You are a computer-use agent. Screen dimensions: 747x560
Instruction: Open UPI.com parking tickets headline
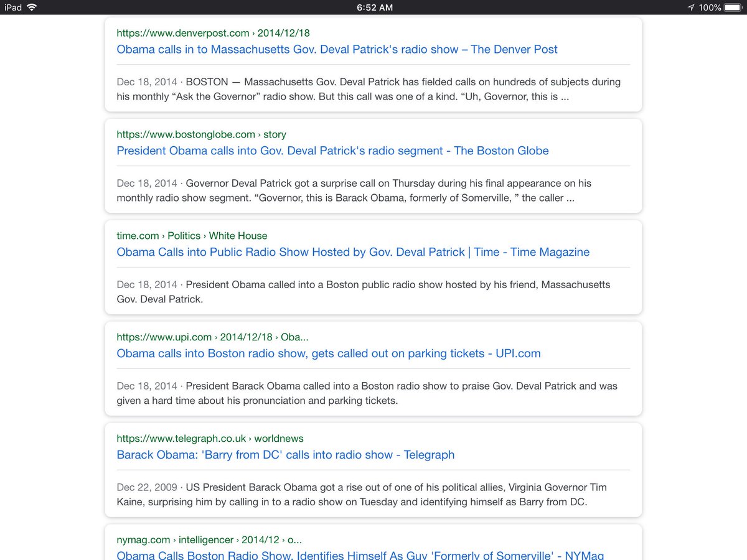[329, 353]
